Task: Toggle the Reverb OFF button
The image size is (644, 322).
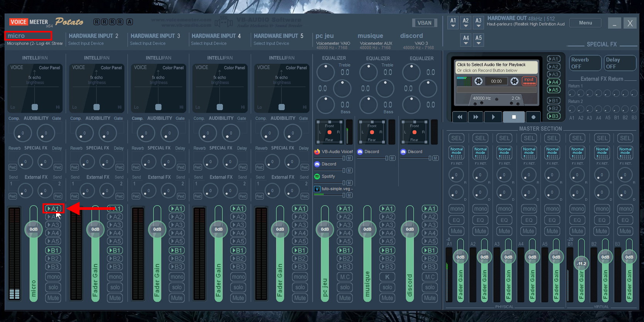Action: pyautogui.click(x=585, y=63)
